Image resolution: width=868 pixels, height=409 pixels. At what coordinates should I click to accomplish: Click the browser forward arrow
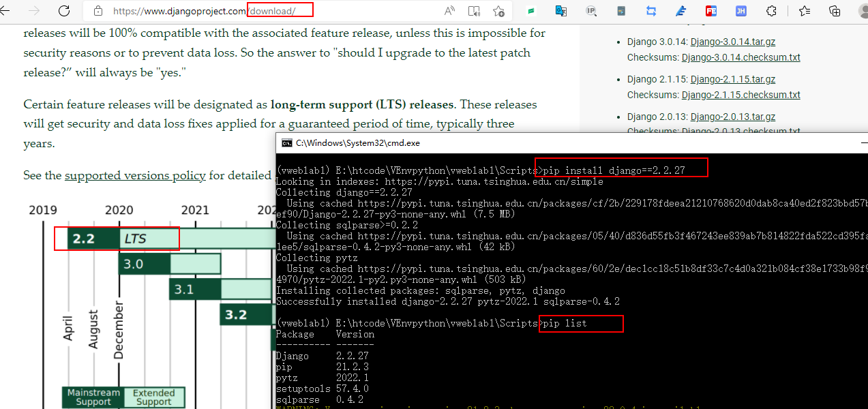tap(35, 11)
